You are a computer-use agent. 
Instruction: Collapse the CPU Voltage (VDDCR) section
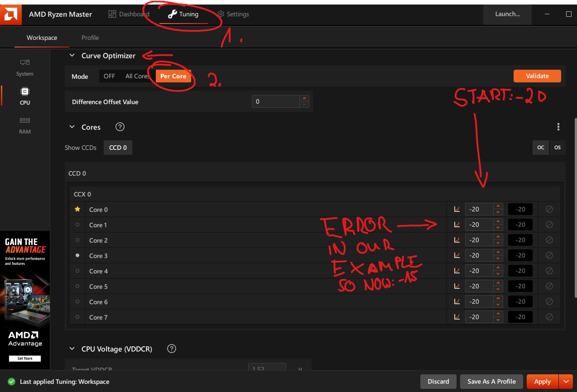pos(72,349)
